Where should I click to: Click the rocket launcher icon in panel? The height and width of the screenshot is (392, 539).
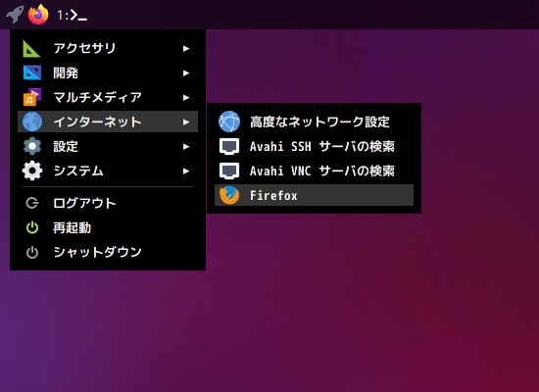click(x=15, y=15)
